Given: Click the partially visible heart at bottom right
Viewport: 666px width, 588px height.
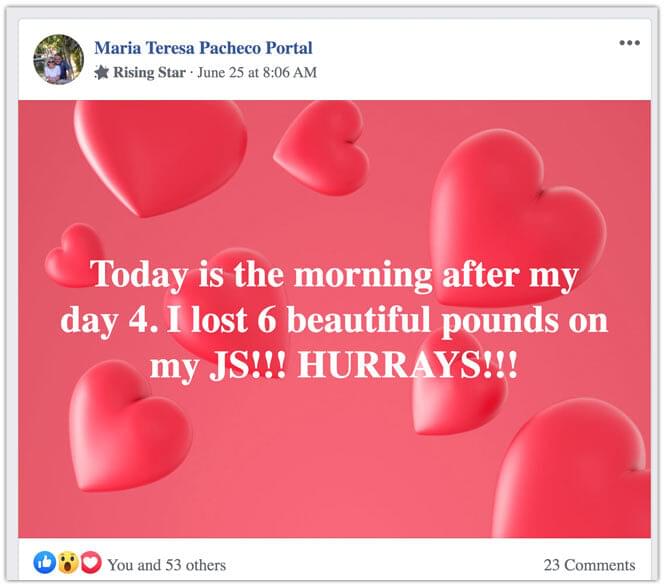Looking at the screenshot, I should click(x=571, y=467).
